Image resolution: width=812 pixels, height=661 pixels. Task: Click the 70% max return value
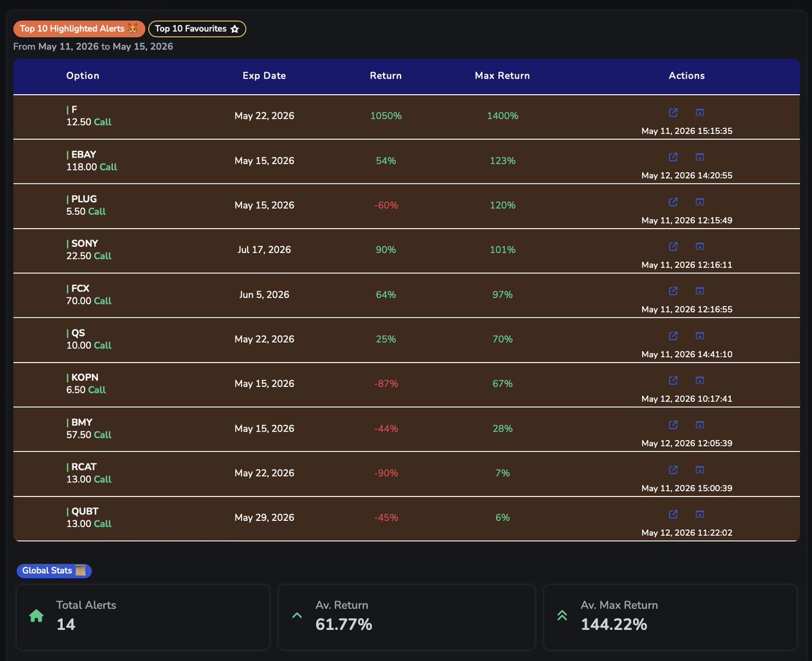pyautogui.click(x=503, y=339)
